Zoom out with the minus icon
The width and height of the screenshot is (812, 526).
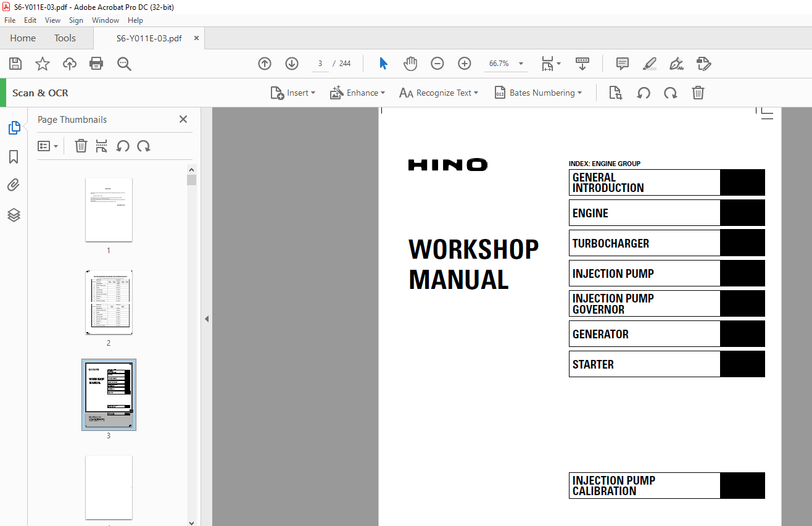[x=437, y=64]
